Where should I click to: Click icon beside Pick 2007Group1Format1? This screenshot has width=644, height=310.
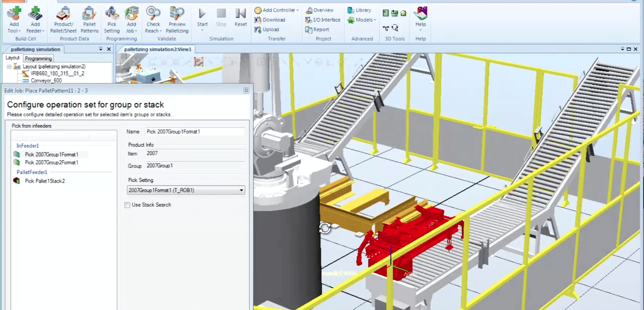pyautogui.click(x=17, y=155)
